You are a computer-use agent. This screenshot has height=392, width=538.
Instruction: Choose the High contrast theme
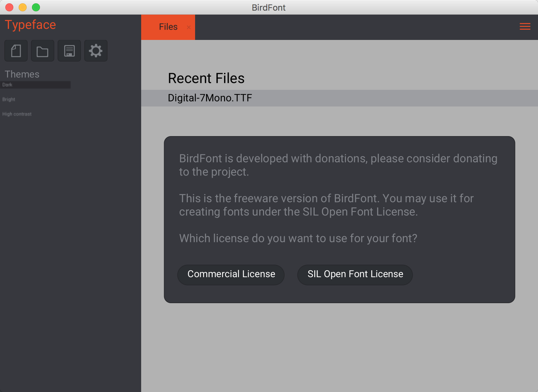pyautogui.click(x=17, y=114)
